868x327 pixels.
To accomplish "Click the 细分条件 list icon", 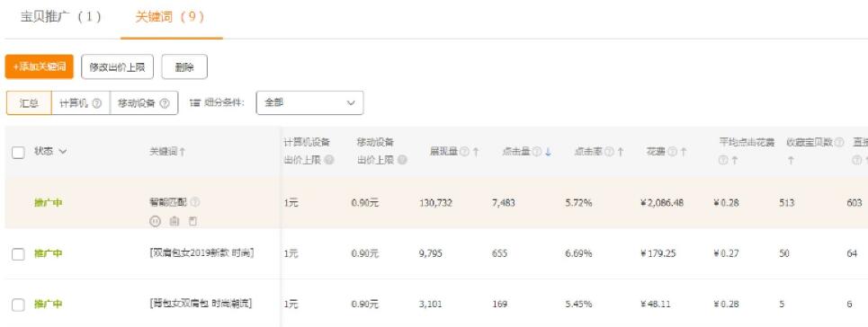I will pos(194,103).
